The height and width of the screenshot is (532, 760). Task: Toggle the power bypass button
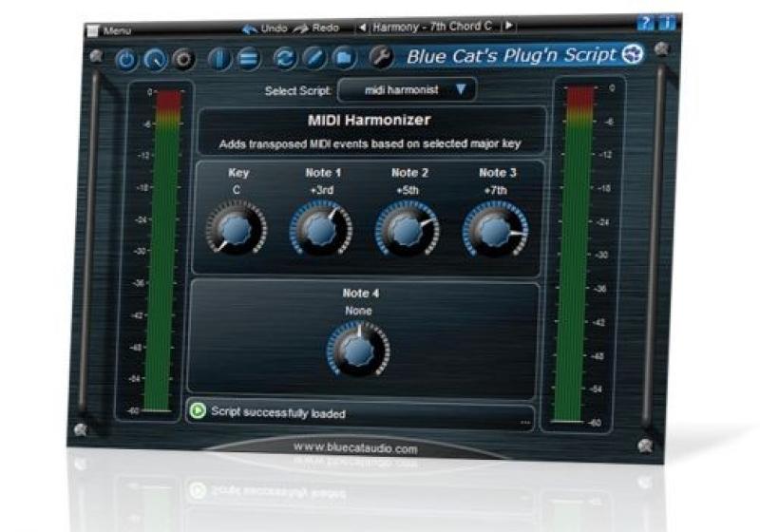click(x=126, y=61)
